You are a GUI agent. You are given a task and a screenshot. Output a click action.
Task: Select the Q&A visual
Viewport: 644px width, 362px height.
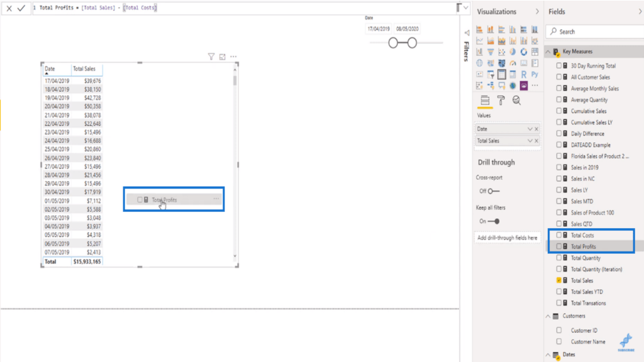pos(501,85)
